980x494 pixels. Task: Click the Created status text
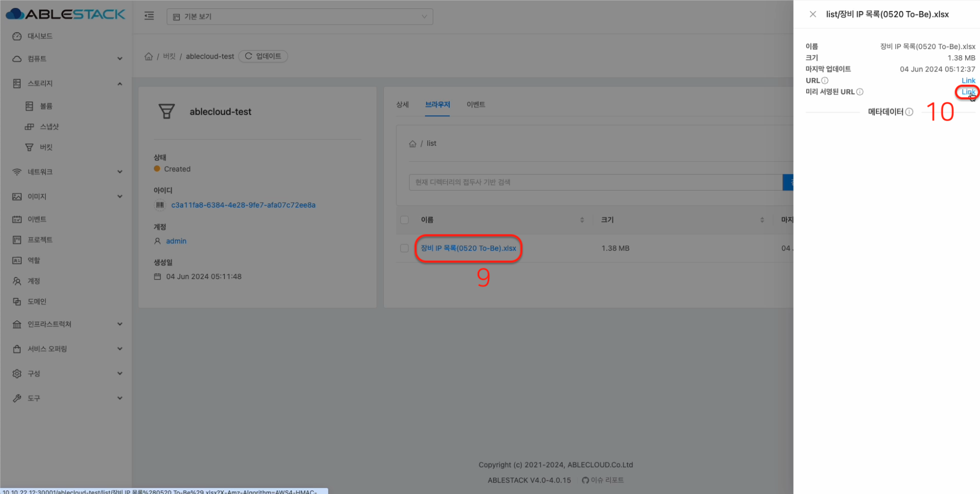tap(177, 170)
